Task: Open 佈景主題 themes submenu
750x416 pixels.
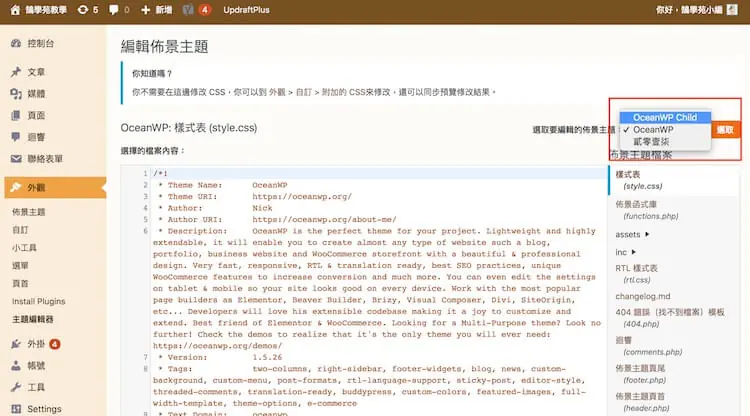Action: [29, 212]
